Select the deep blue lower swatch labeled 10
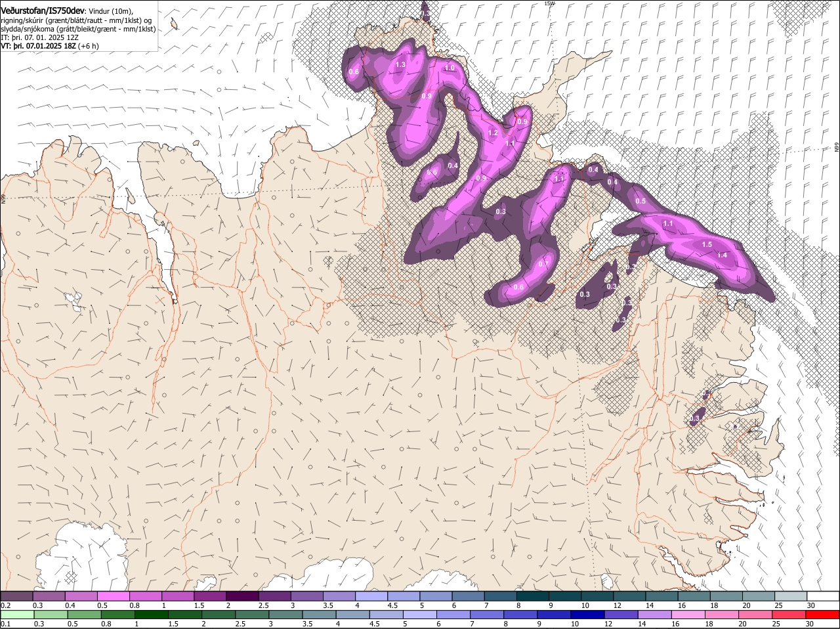840x629 pixels. [587, 615]
